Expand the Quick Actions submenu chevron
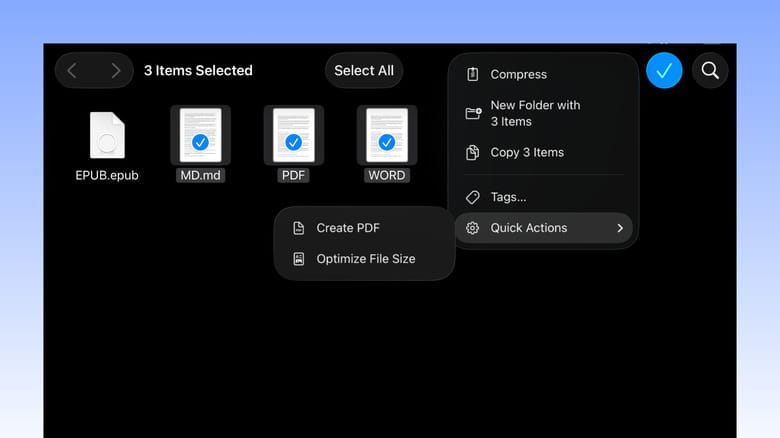 tap(620, 228)
